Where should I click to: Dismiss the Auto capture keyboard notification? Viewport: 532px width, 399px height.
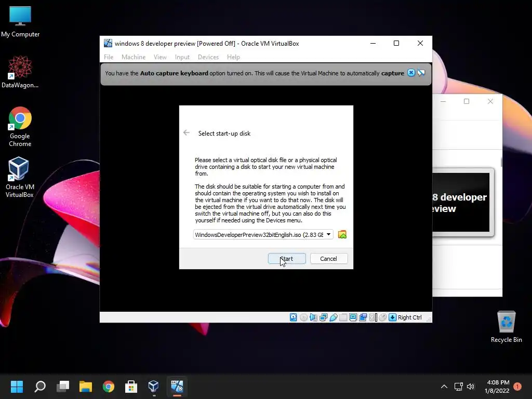pos(411,73)
